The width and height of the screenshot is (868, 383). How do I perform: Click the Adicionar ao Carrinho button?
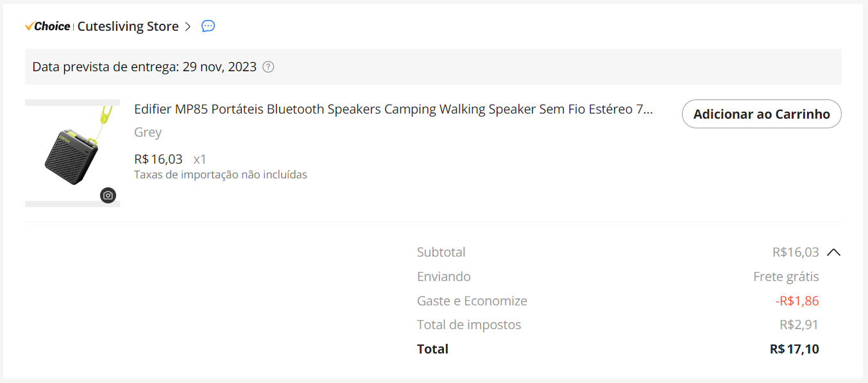click(x=761, y=114)
